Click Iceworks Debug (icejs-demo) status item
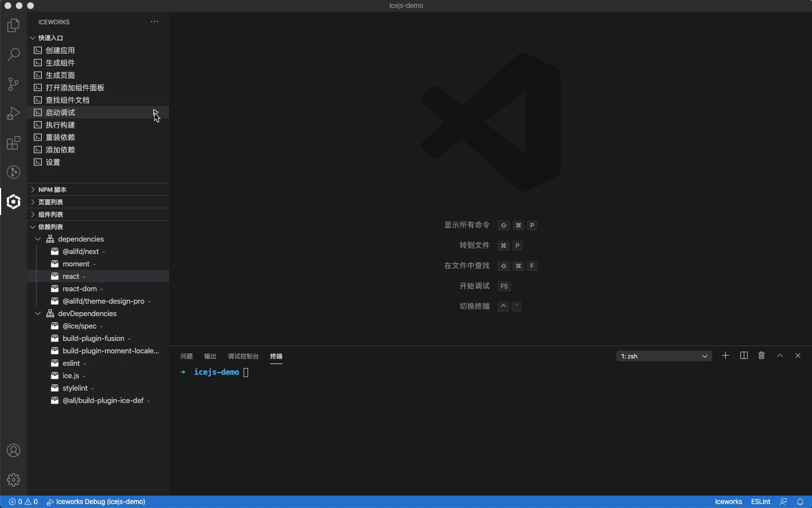The image size is (812, 508). pos(96,502)
